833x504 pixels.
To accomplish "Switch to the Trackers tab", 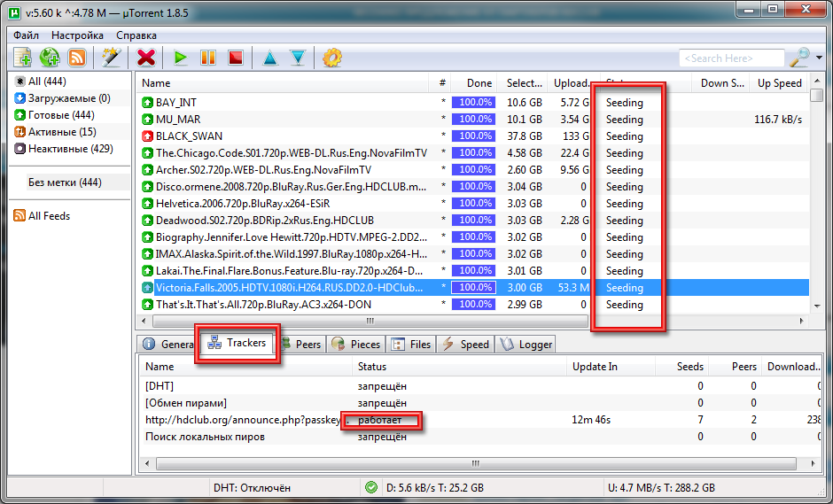I will (x=237, y=343).
